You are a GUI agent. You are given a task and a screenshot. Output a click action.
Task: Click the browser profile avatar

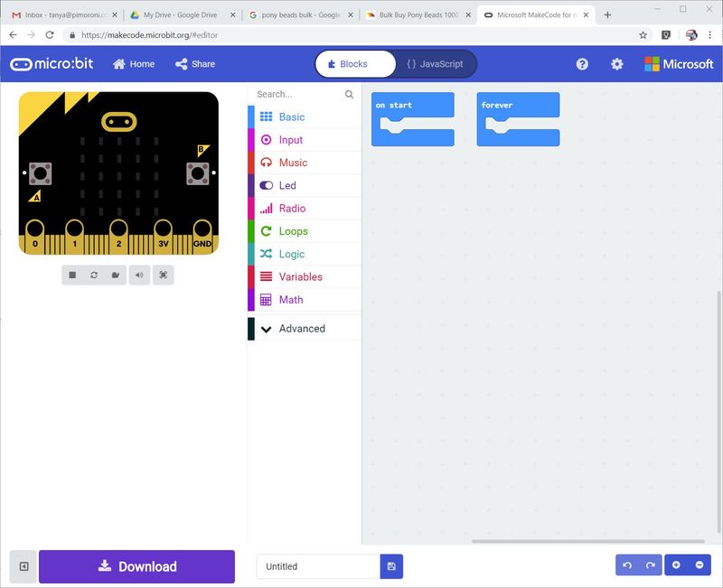pos(691,35)
